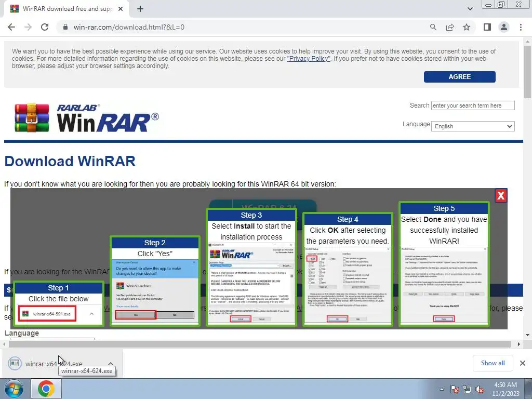Click the Chrome taskbar icon
Viewport: 532px width, 399px height.
[46, 389]
